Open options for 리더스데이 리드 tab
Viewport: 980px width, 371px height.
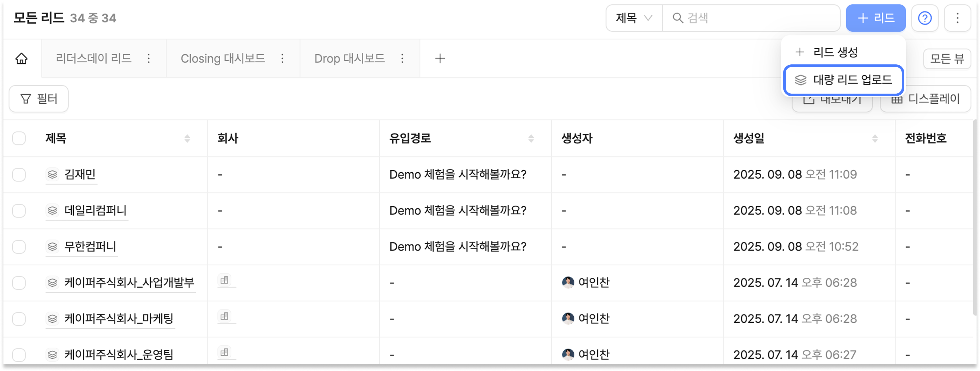tap(149, 58)
